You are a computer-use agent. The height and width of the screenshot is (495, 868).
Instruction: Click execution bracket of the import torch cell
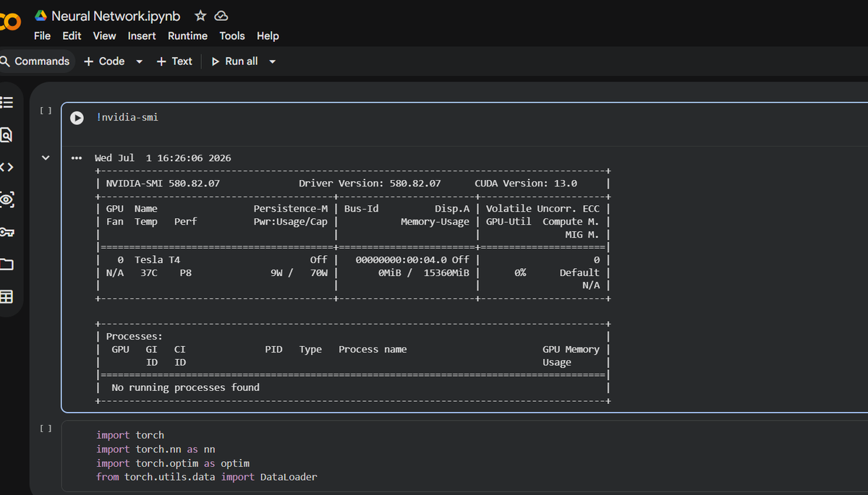(46, 429)
